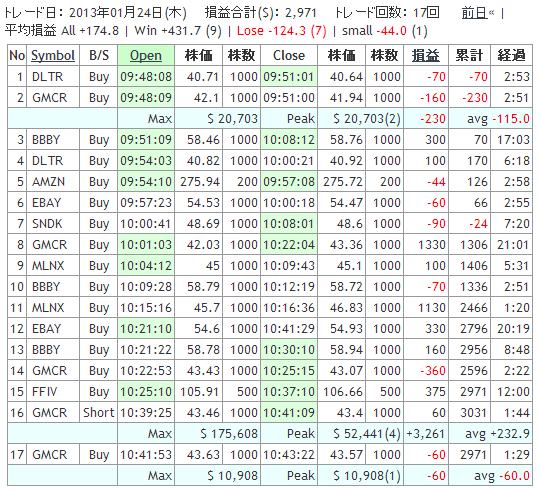
Task: Click the 2013年01月24日 trade date text
Action: (x=128, y=13)
